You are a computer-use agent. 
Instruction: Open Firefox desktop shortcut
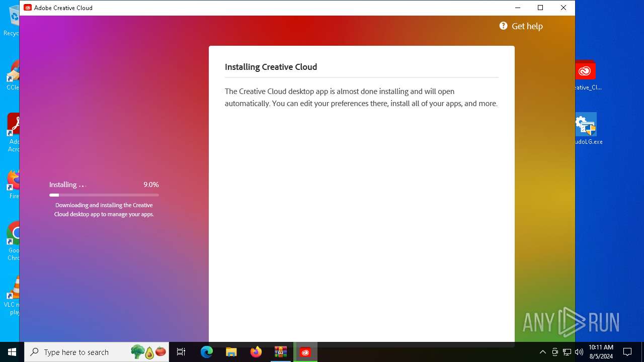[x=14, y=184]
